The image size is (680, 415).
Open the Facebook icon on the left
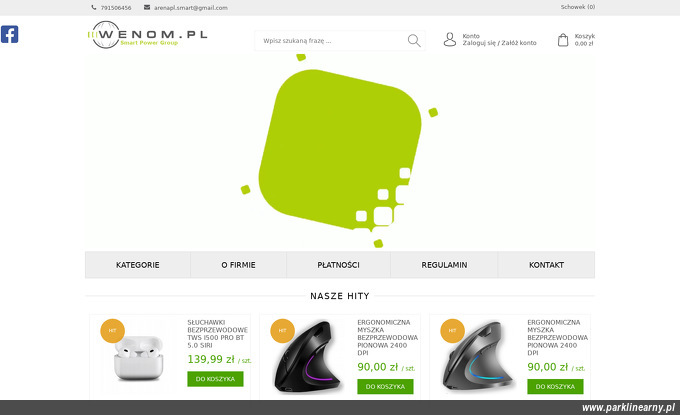pyautogui.click(x=10, y=34)
